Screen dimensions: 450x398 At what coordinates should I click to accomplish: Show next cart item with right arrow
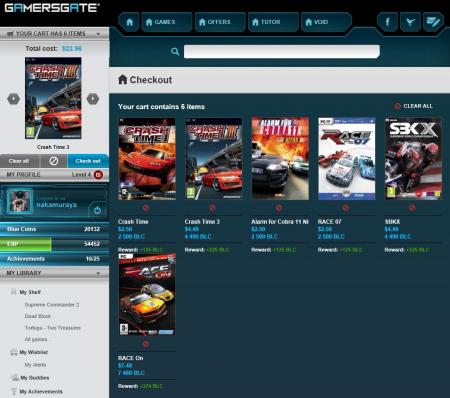[x=93, y=99]
